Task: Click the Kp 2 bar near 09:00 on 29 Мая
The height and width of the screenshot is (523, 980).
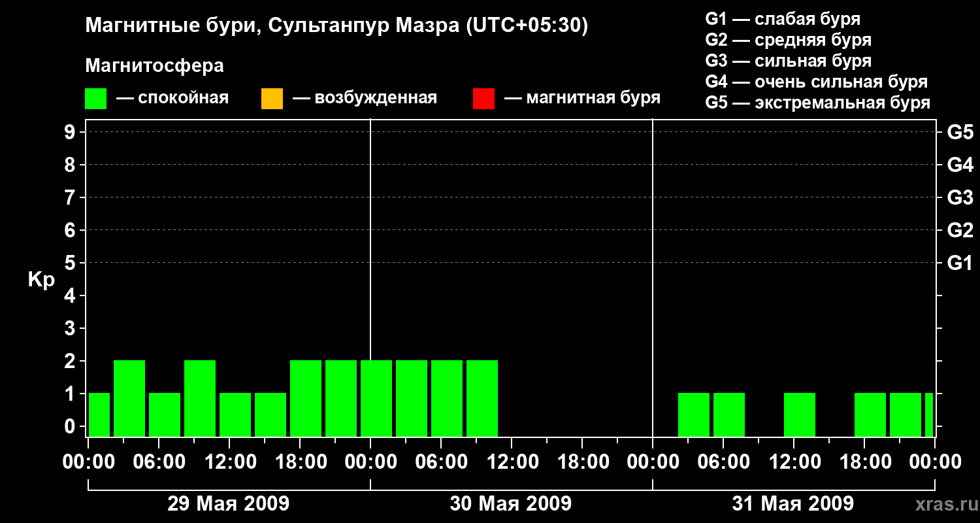Action: coord(200,398)
